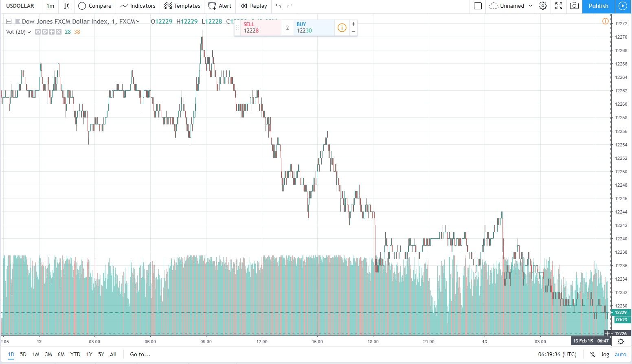Click the Vol indicator plus icon
The width and height of the screenshot is (632, 364).
click(52, 32)
